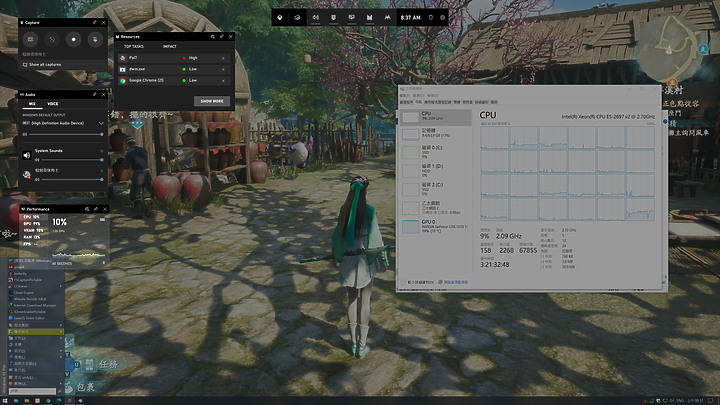Select the VRAM metric in Performance widget
Screen dimensions: 720x405
pos(33,231)
